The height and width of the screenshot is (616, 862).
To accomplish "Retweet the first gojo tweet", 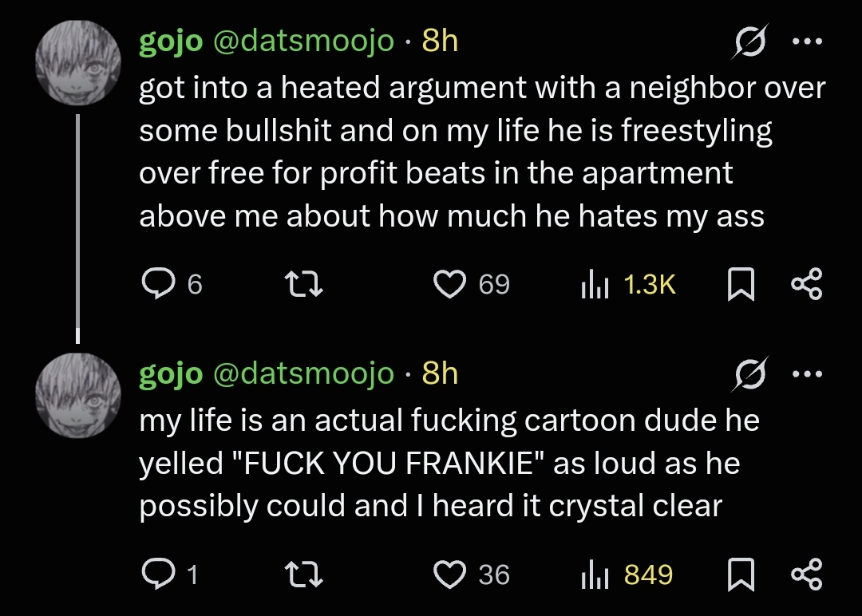I will [304, 283].
